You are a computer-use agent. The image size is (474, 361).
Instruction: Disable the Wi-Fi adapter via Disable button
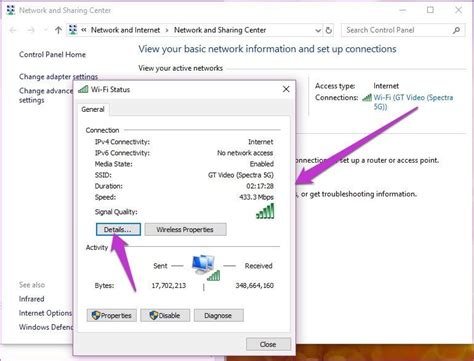click(x=165, y=315)
